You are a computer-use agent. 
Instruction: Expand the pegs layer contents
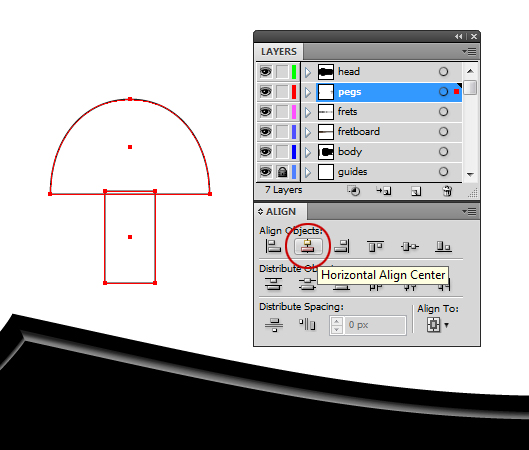[308, 92]
